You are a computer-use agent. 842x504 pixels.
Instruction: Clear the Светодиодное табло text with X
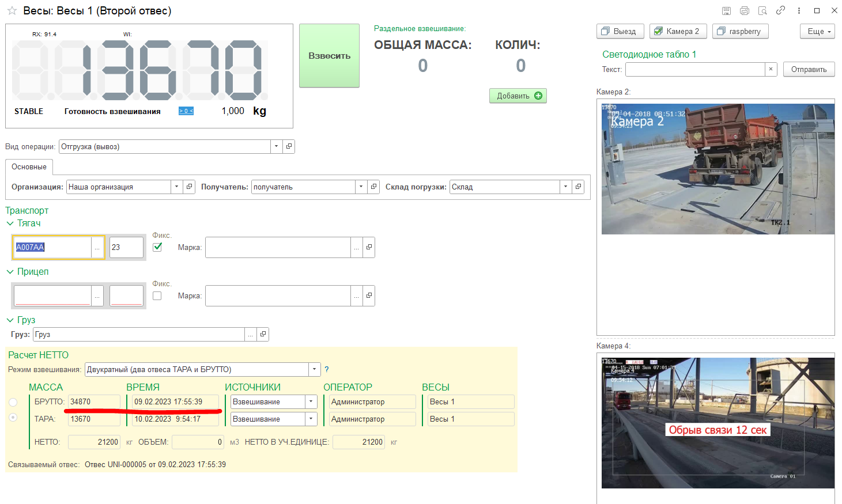click(771, 69)
